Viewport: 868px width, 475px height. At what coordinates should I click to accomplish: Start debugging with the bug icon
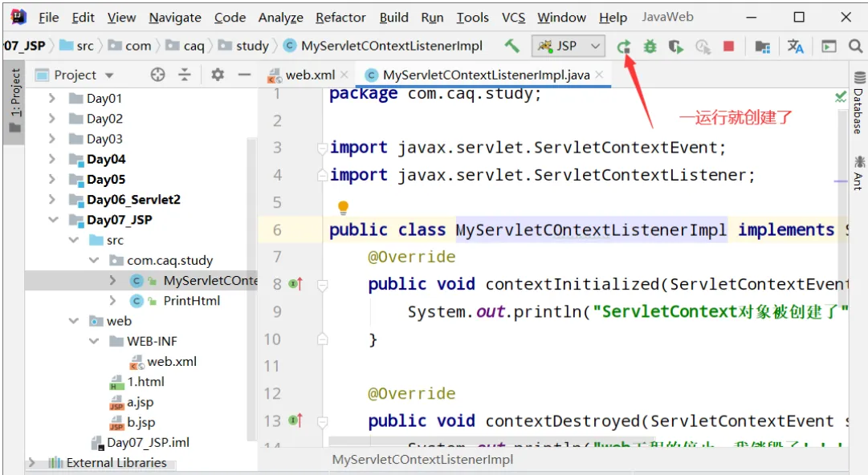pos(650,47)
